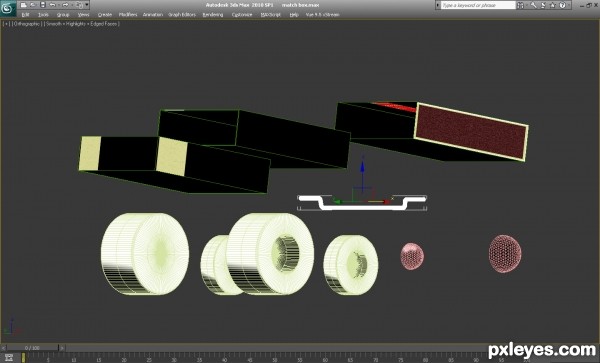Open the Vue 9.5 xStream menu
The image size is (600, 363).
tap(322, 15)
